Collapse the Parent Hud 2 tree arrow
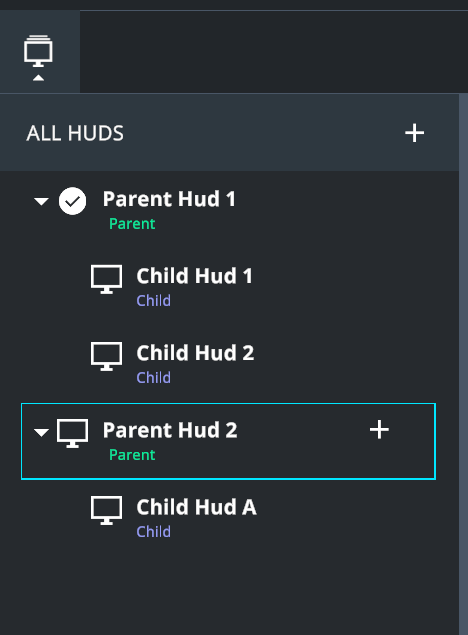The height and width of the screenshot is (635, 468). (x=41, y=433)
